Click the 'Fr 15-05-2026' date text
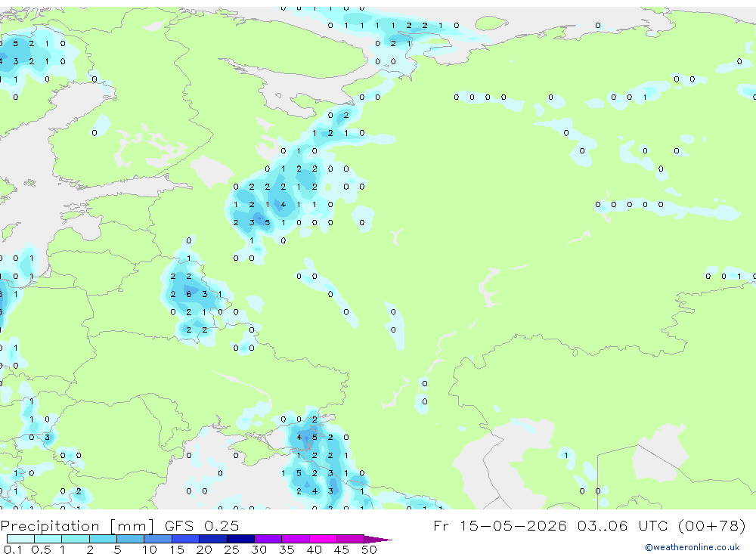Viewport: 756px width, 554px height. click(x=500, y=525)
